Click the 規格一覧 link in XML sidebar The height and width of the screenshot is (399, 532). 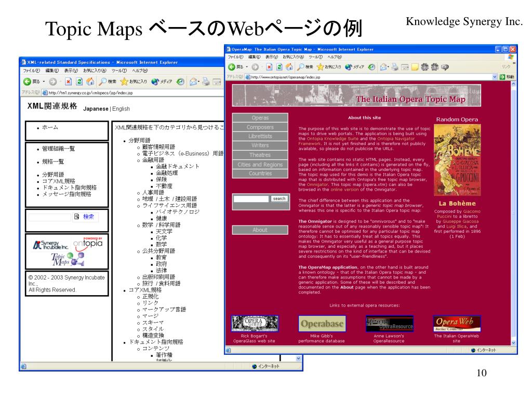(53, 162)
